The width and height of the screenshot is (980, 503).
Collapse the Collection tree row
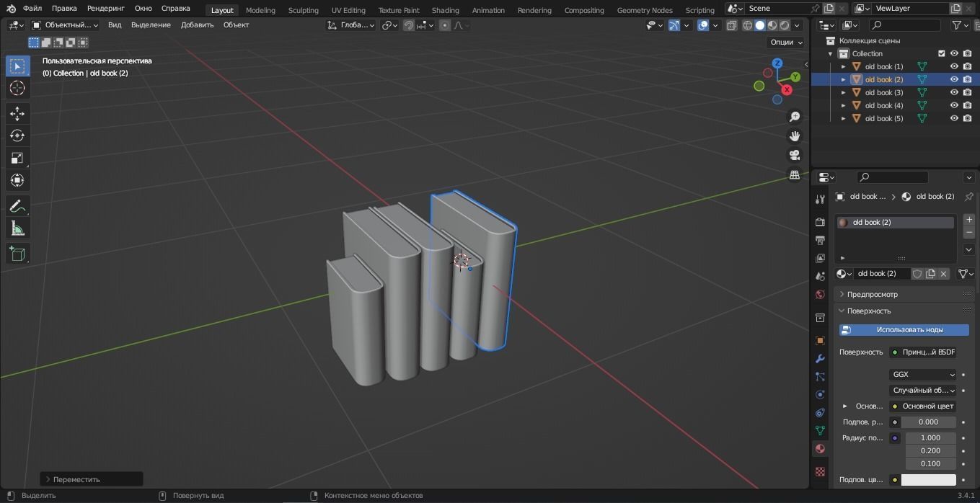pyautogui.click(x=830, y=53)
